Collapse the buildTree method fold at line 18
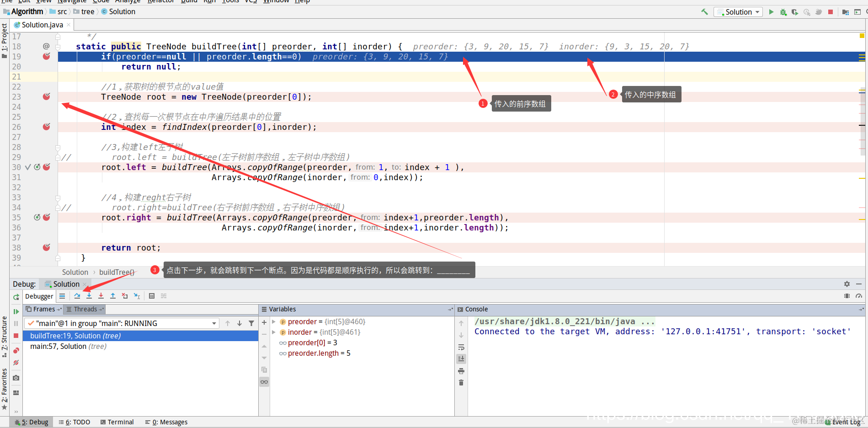868x428 pixels. point(58,47)
